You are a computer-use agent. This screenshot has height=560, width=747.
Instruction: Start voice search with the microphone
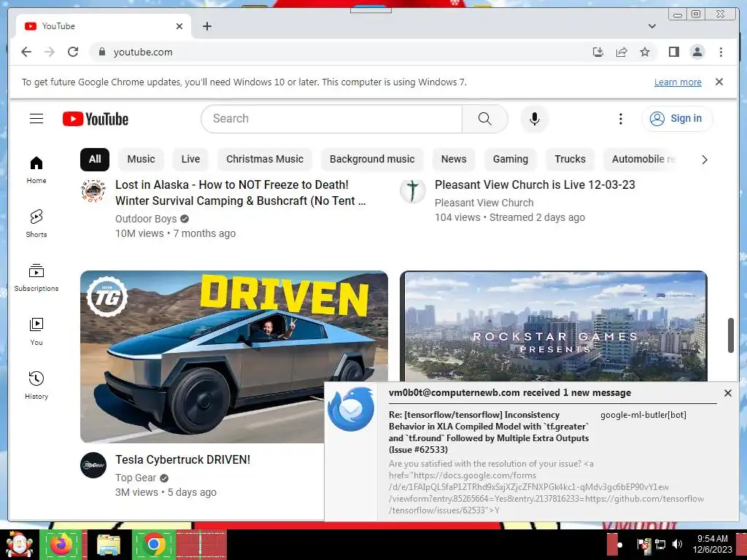point(535,119)
